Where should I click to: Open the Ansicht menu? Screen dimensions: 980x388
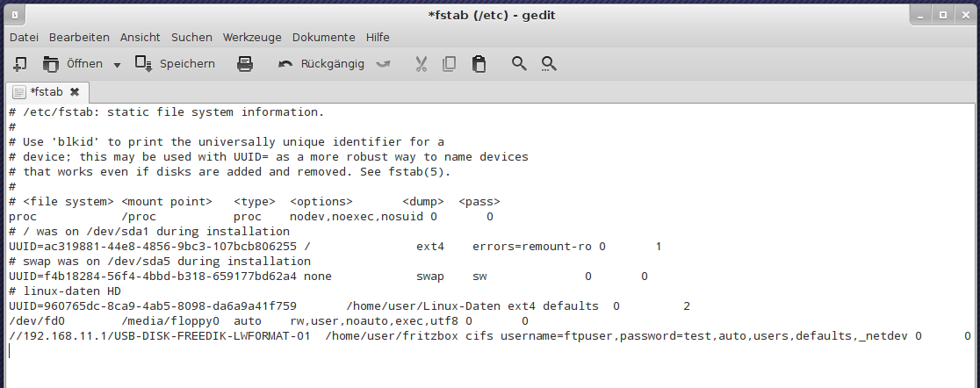coord(141,38)
